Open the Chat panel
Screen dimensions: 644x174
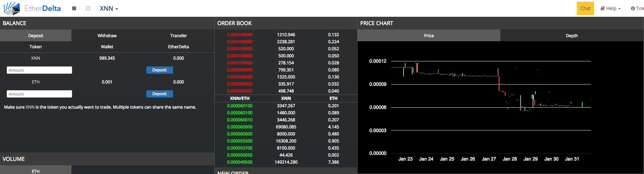[585, 8]
